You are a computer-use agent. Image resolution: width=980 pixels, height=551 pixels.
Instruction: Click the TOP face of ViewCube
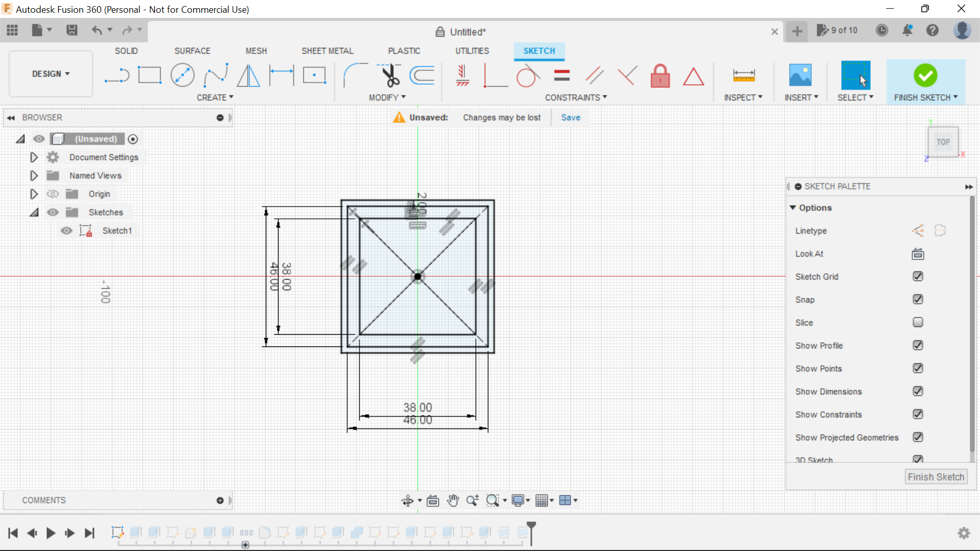[x=943, y=142]
